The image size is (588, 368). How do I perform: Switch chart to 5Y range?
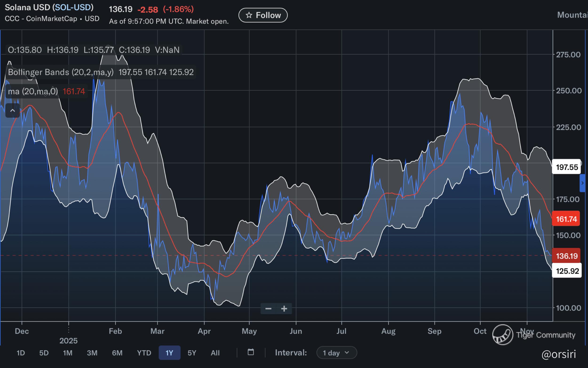192,353
